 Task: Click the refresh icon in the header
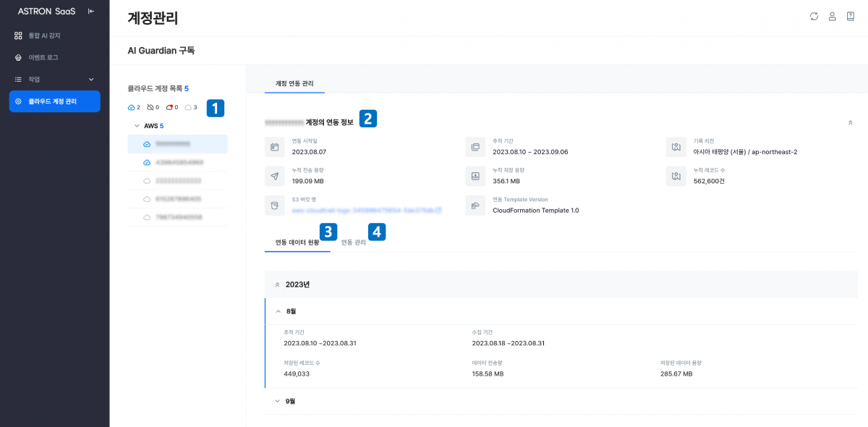pyautogui.click(x=814, y=17)
